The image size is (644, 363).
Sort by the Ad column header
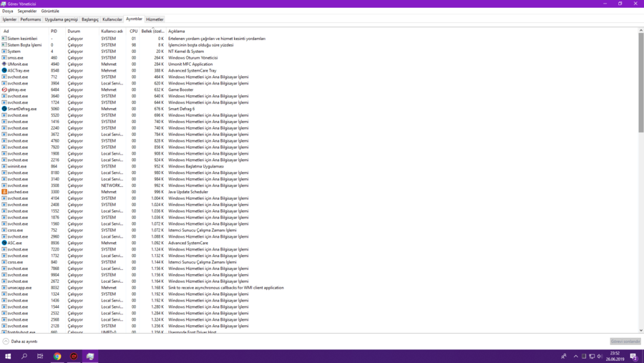coord(24,32)
